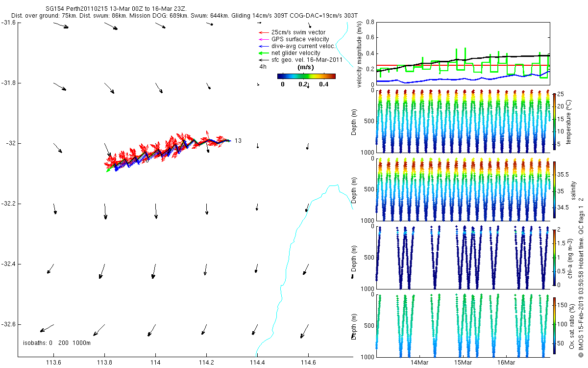The width and height of the screenshot is (588, 368).
Task: Click the black sfc geo. vel. legend arrow
Action: point(263,60)
